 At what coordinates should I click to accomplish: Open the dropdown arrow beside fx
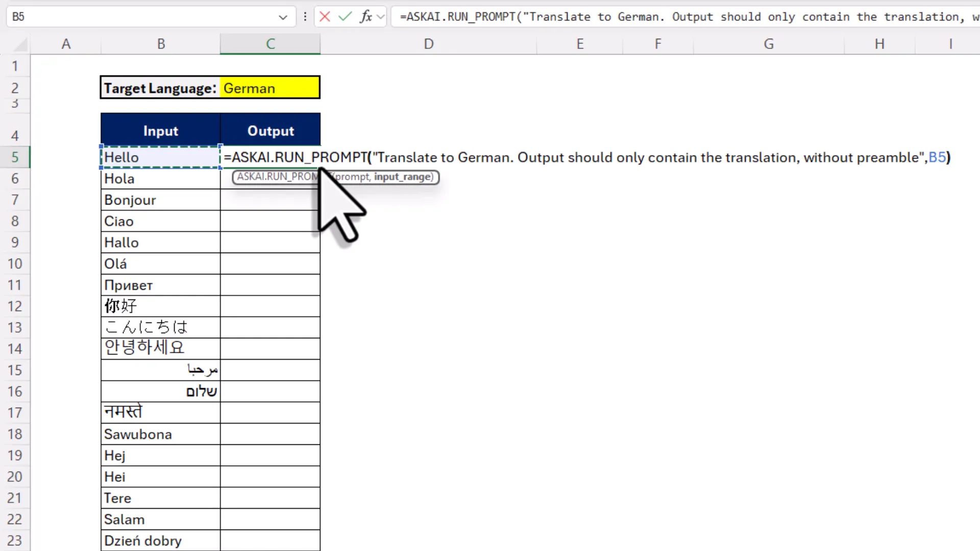point(380,17)
